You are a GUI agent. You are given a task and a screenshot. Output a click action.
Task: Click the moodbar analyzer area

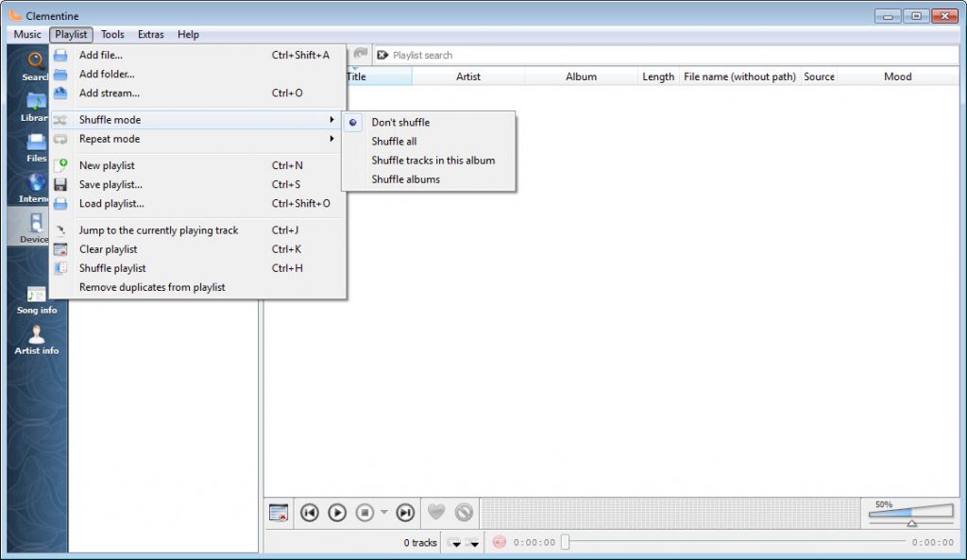pos(670,513)
